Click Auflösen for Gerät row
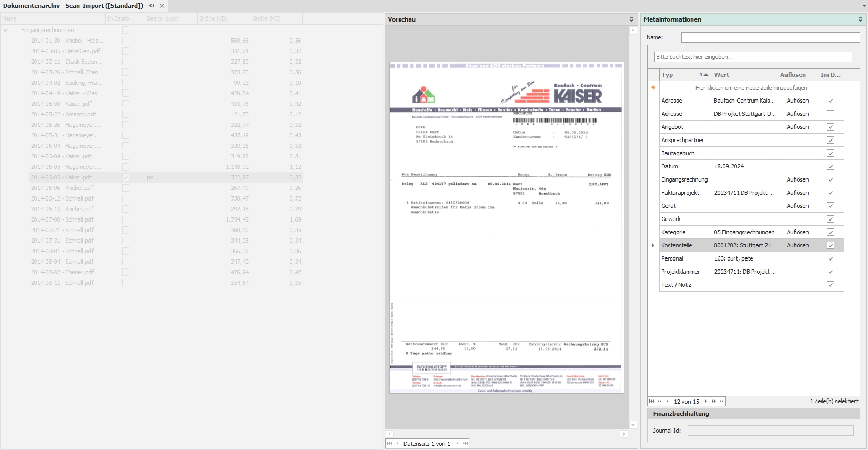This screenshot has width=868, height=450. [x=798, y=206]
